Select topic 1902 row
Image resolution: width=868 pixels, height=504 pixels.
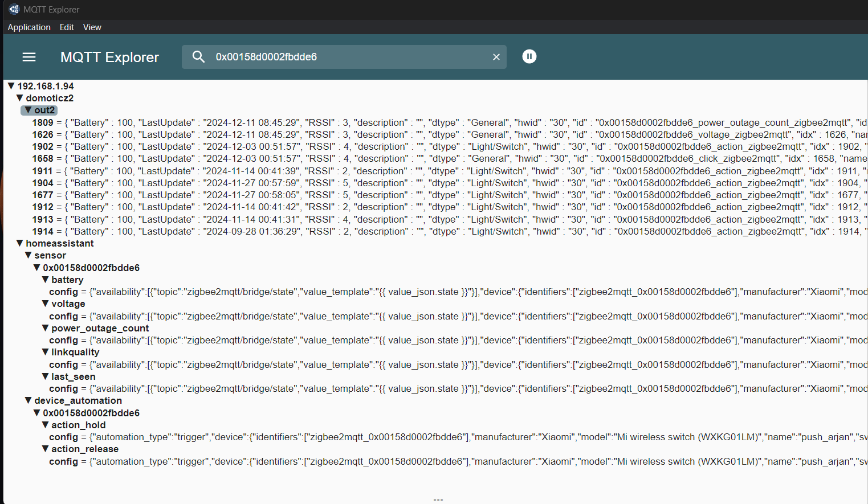pos(450,146)
